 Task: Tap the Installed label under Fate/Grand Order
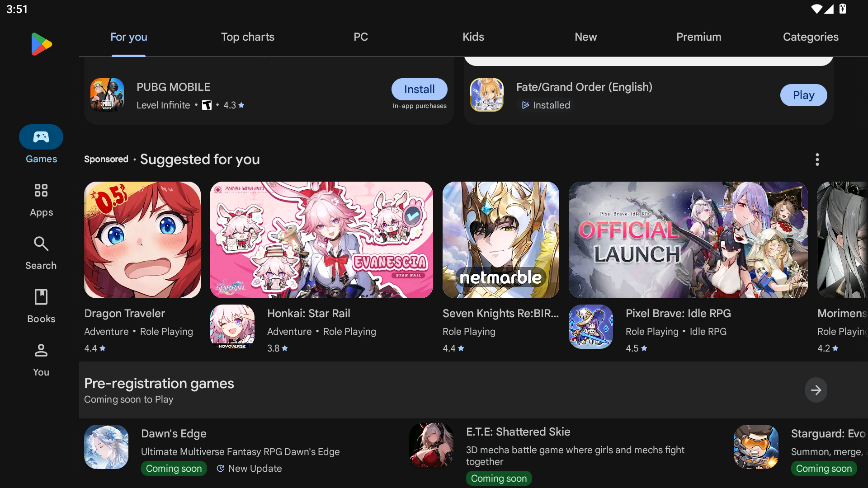(546, 105)
